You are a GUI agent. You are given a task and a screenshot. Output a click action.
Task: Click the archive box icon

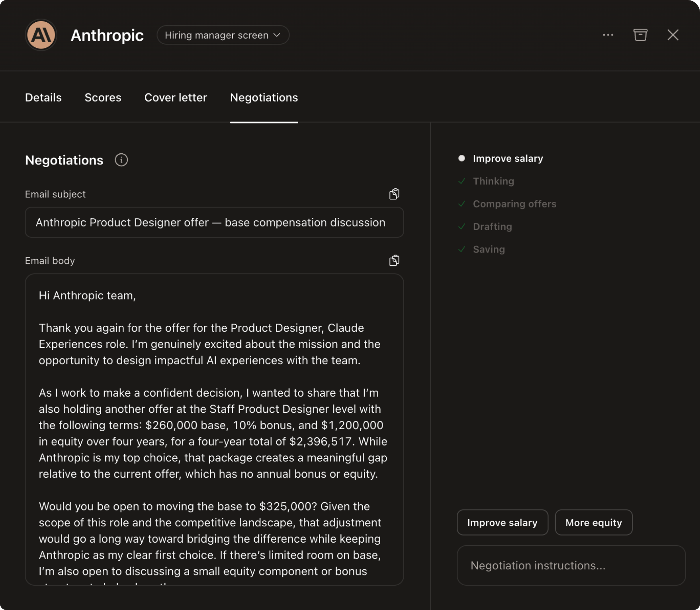pyautogui.click(x=640, y=35)
